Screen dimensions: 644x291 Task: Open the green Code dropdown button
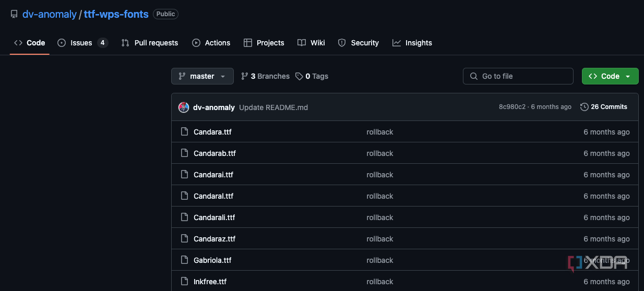[x=610, y=76]
